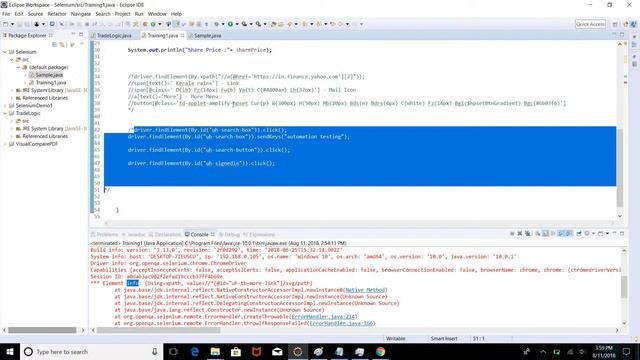
Task: Open the Run menu
Action: [139, 14]
